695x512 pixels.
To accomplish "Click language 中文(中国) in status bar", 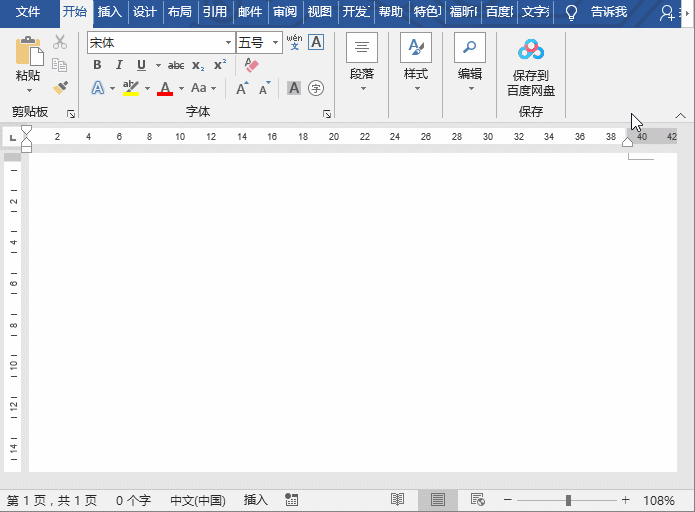I will [x=198, y=501].
